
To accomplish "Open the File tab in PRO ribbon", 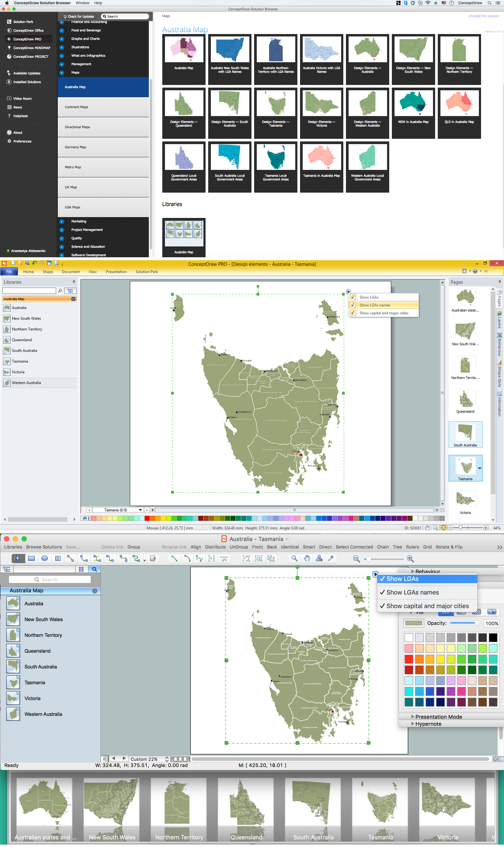I will [9, 271].
